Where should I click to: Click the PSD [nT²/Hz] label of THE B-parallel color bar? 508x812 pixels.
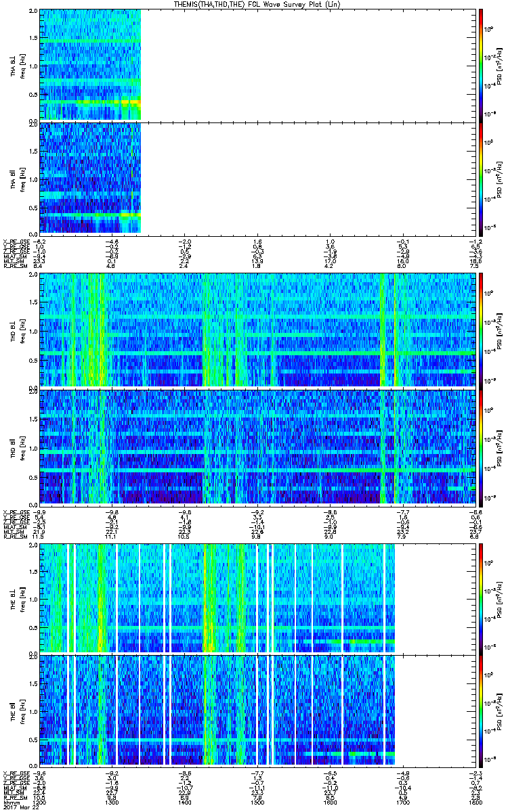coord(501,710)
